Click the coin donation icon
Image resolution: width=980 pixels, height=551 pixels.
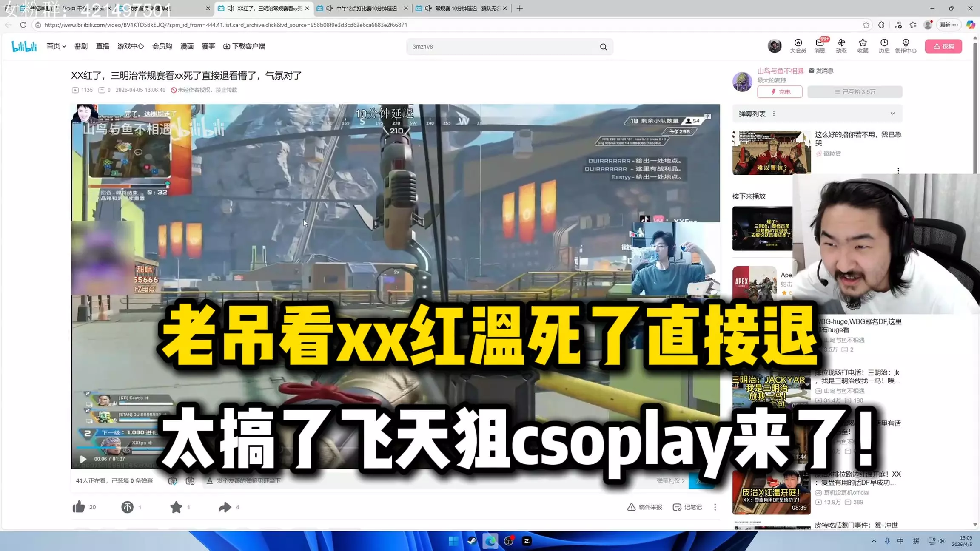coord(127,507)
